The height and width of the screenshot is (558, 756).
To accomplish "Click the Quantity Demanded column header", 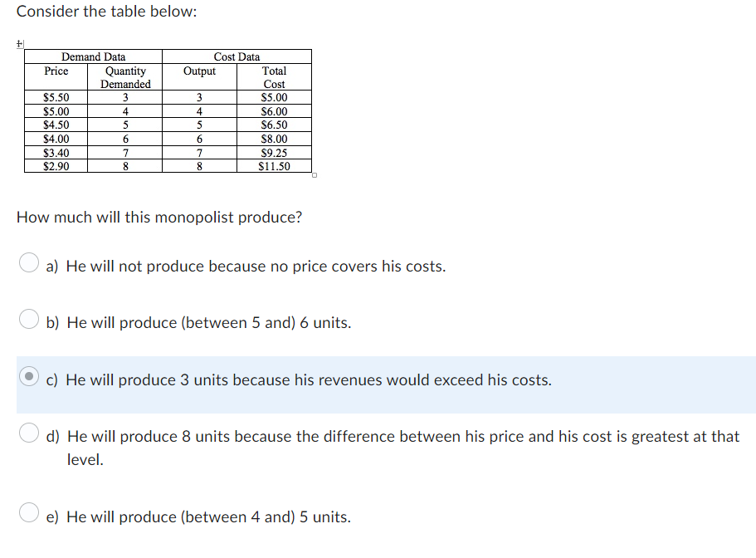I will [125, 77].
